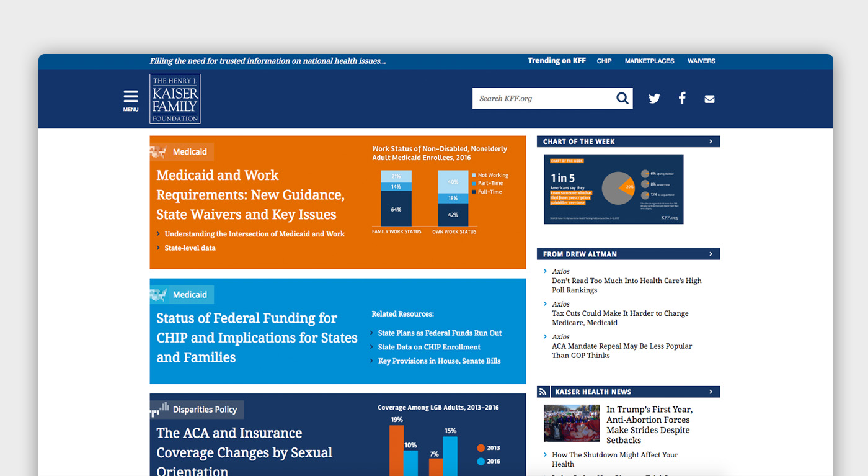Open the State-level data link
Screen dimensions: 868x476
click(190, 248)
